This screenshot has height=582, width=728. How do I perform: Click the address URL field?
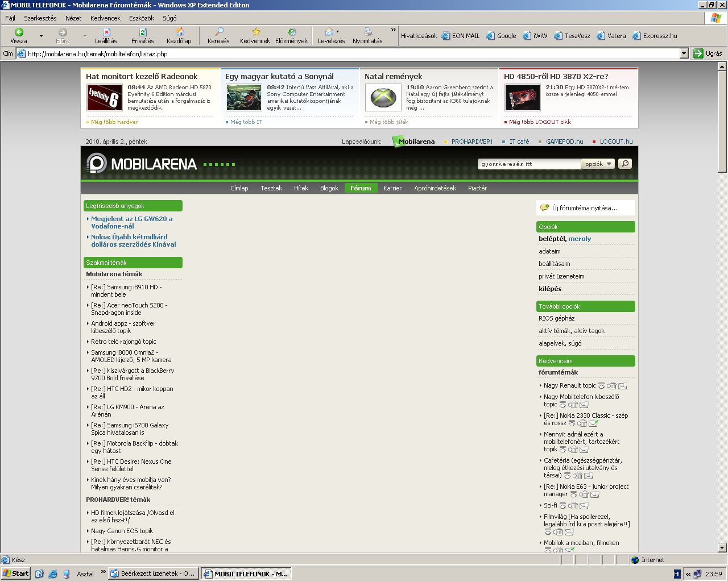point(353,53)
